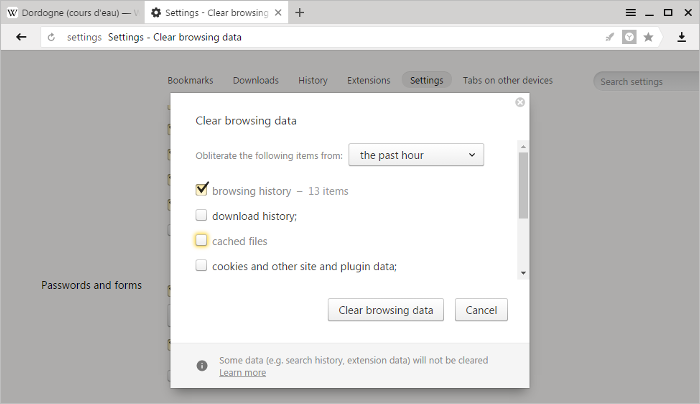700x404 pixels.
Task: Check the cached files checkbox
Action: click(x=201, y=240)
